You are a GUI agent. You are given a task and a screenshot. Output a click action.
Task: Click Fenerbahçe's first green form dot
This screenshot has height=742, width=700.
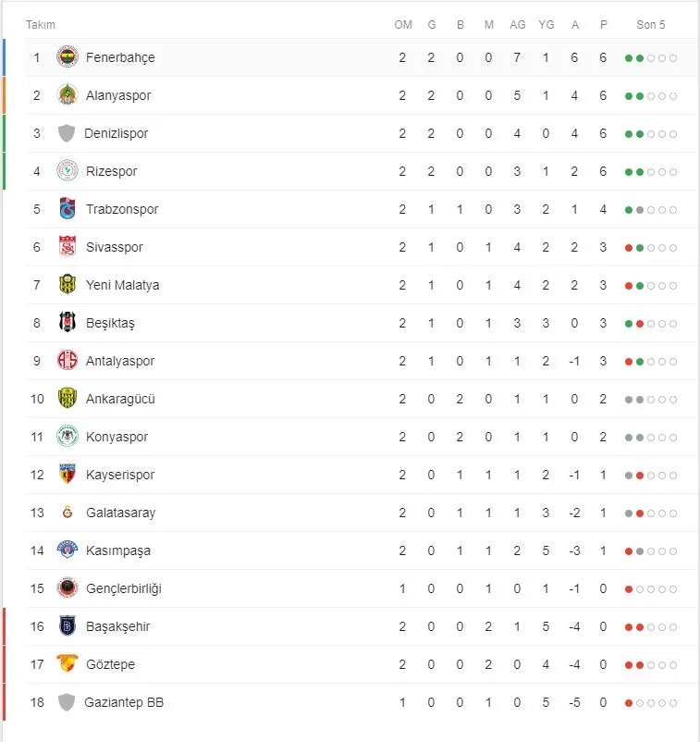click(x=629, y=58)
